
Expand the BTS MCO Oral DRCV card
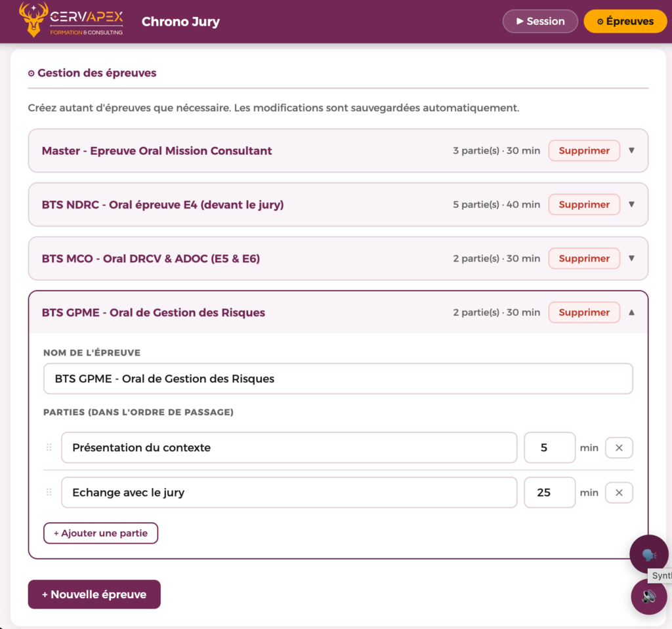point(631,258)
